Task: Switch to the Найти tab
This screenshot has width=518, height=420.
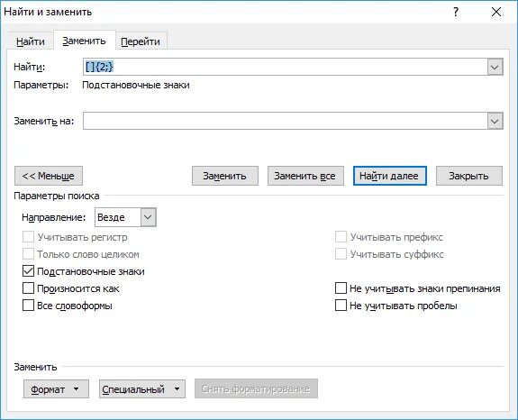Action: tap(31, 41)
